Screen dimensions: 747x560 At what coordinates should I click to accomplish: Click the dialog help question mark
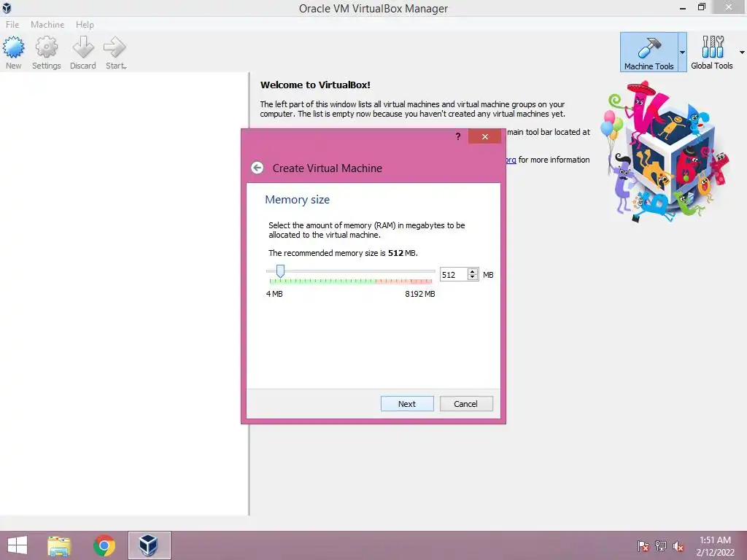coord(458,136)
